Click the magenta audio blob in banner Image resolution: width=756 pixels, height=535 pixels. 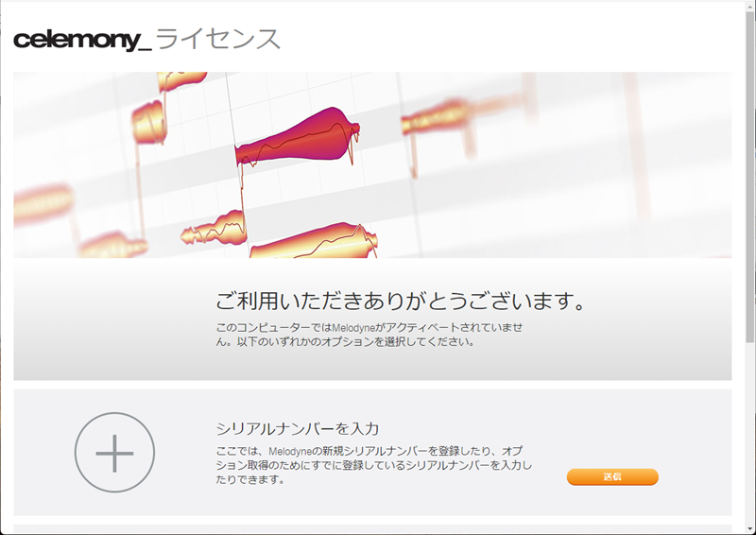[x=297, y=137]
